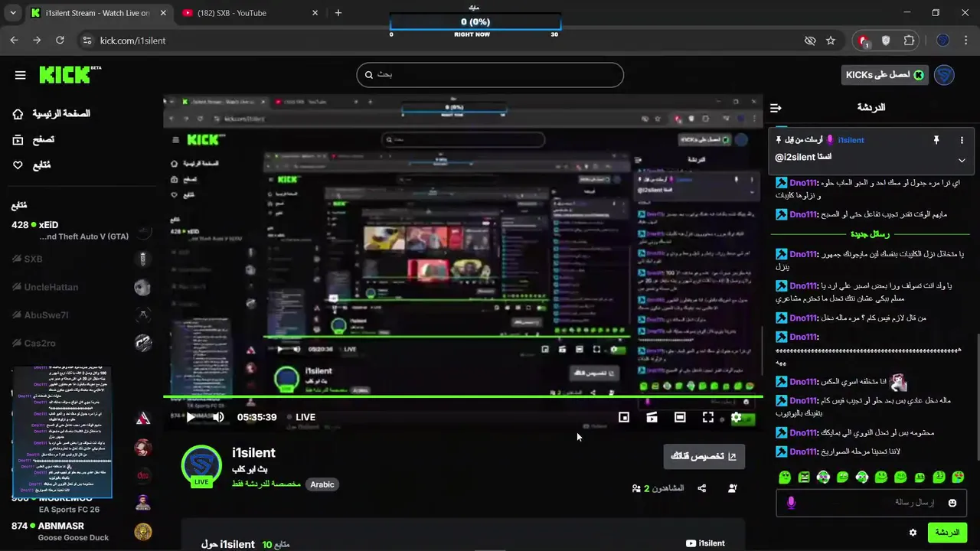The width and height of the screenshot is (980, 551).
Task: Open the Browse sidebar item
Action: (x=34, y=139)
